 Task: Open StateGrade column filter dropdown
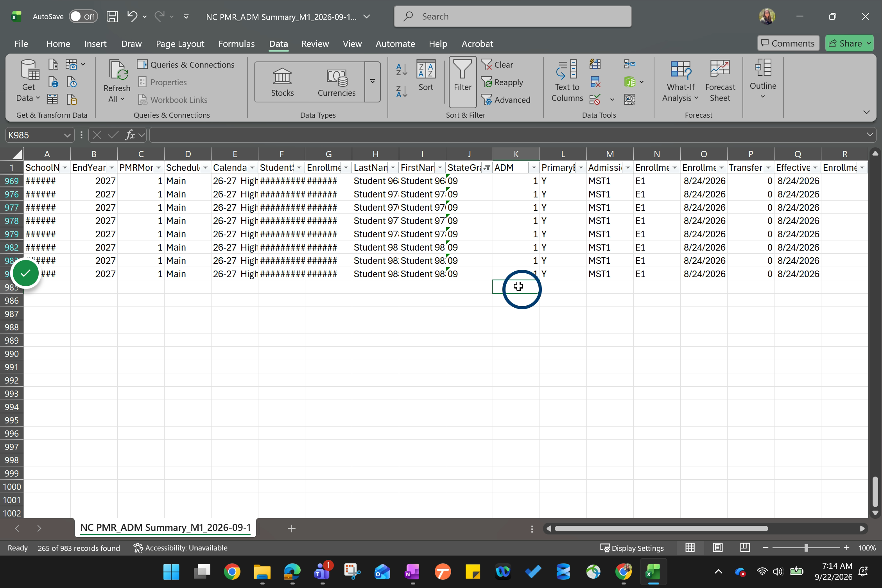[487, 168]
